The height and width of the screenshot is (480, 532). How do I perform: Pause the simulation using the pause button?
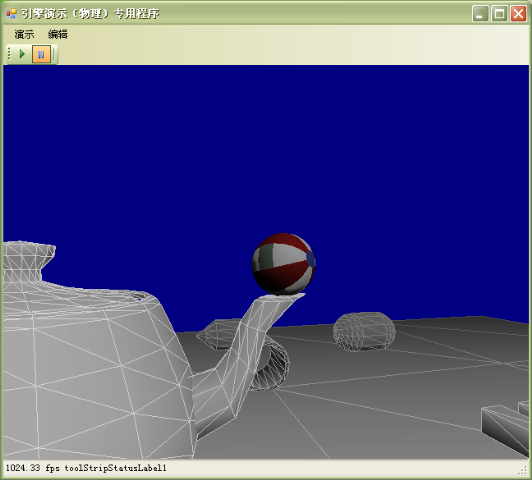click(41, 54)
